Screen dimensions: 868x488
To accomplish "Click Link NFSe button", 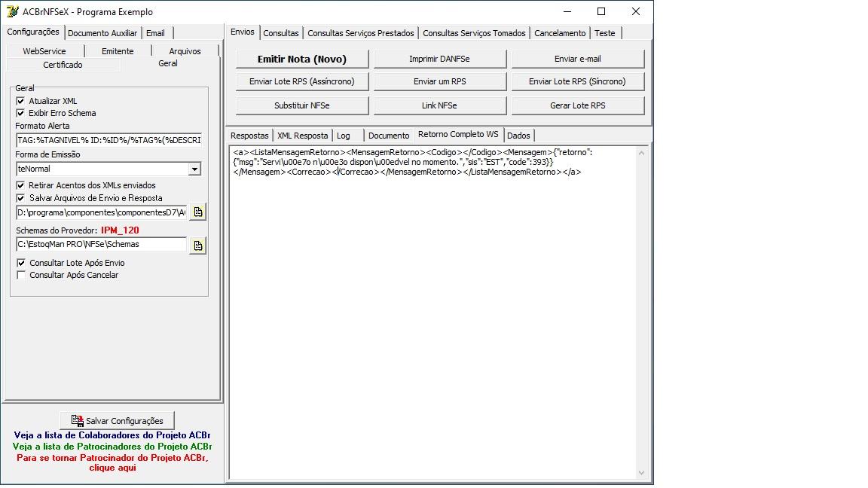I will pyautogui.click(x=439, y=105).
